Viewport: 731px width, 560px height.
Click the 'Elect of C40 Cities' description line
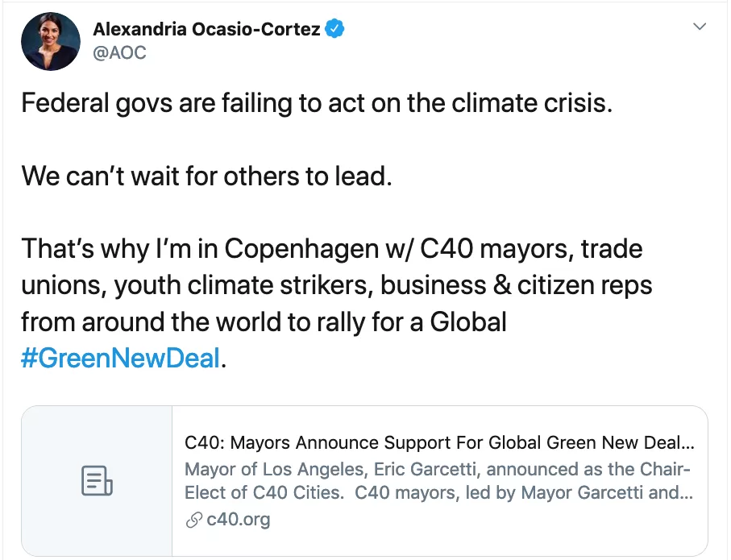click(438, 492)
